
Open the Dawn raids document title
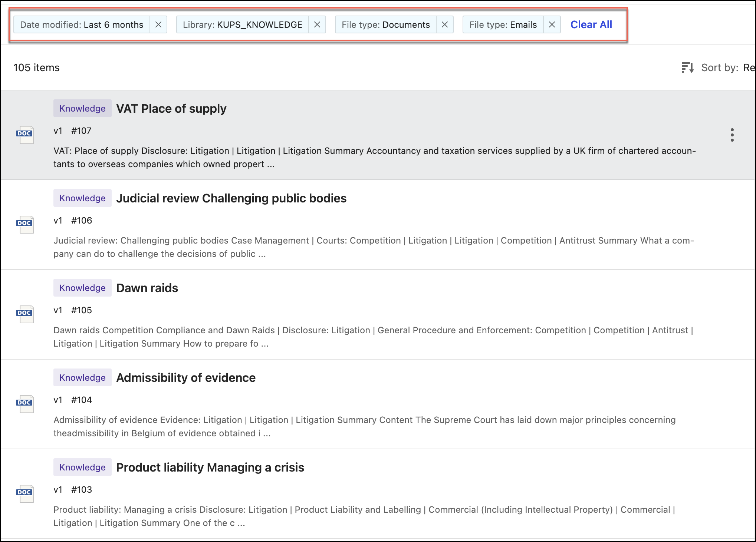tap(147, 288)
